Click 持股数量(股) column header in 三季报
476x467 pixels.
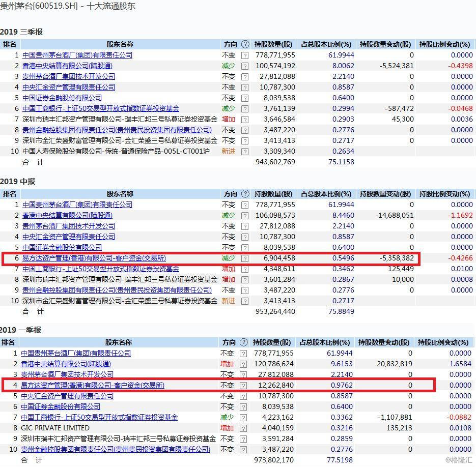273,44
